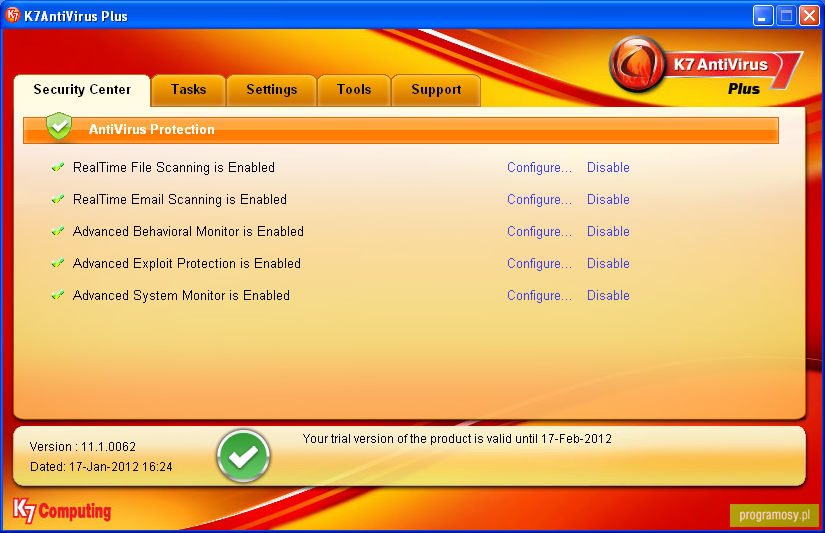Click the K7 Computing logo
Image resolution: width=825 pixels, height=533 pixels.
point(62,511)
